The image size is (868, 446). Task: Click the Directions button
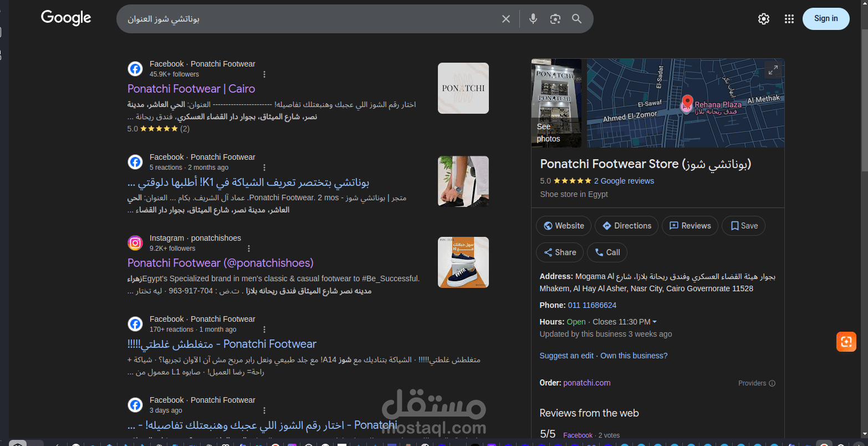point(626,226)
